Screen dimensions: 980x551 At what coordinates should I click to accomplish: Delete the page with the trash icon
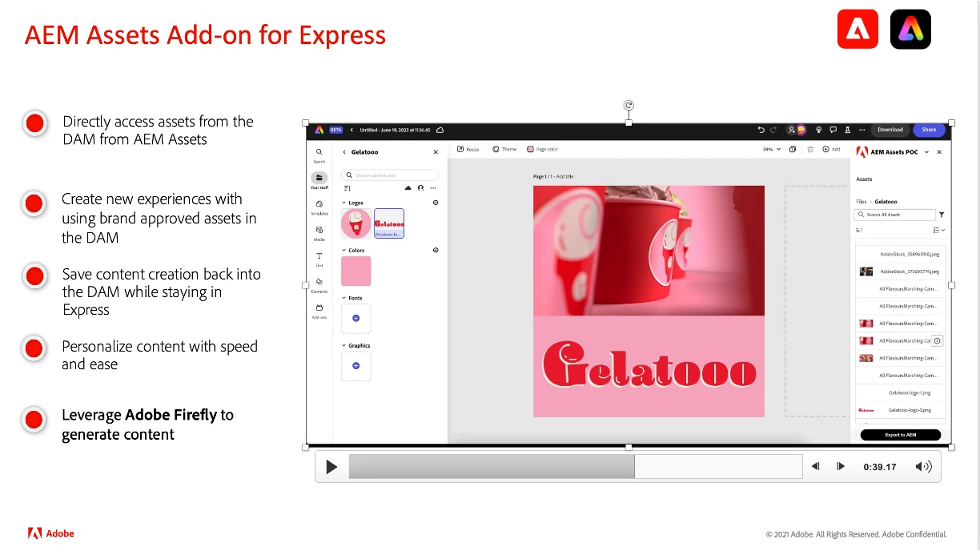[x=810, y=149]
